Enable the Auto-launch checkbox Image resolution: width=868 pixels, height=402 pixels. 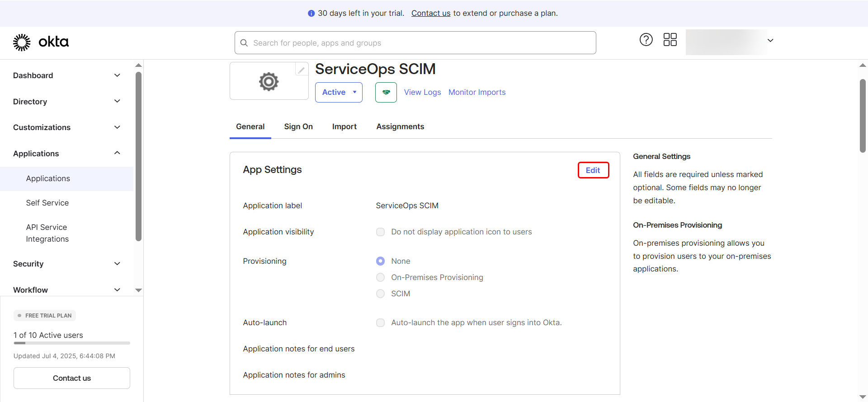[x=381, y=323]
